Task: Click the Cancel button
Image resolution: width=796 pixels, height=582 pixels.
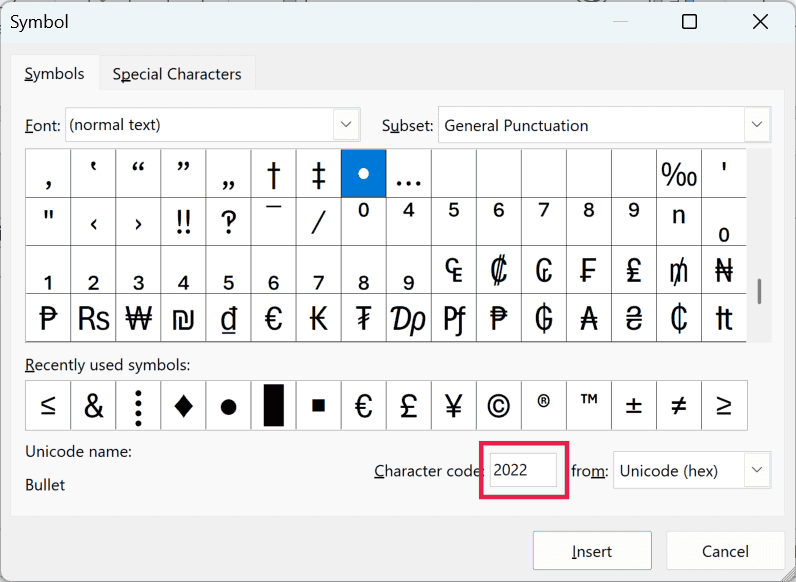Action: [725, 551]
